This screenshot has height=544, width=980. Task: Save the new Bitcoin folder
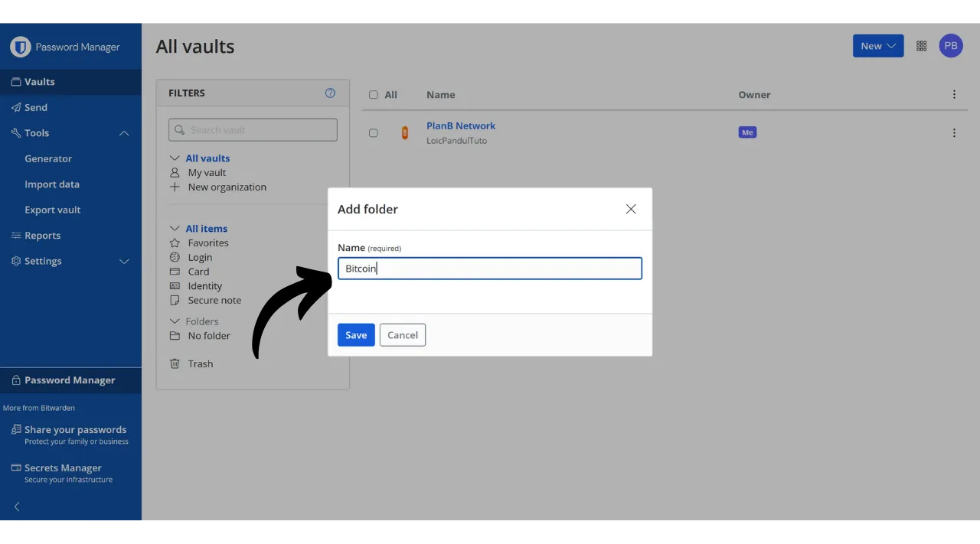click(356, 335)
